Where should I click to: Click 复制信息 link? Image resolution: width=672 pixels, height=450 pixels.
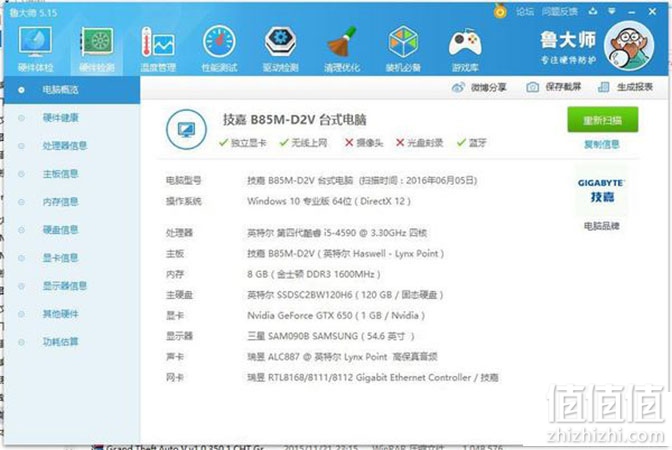pos(602,144)
